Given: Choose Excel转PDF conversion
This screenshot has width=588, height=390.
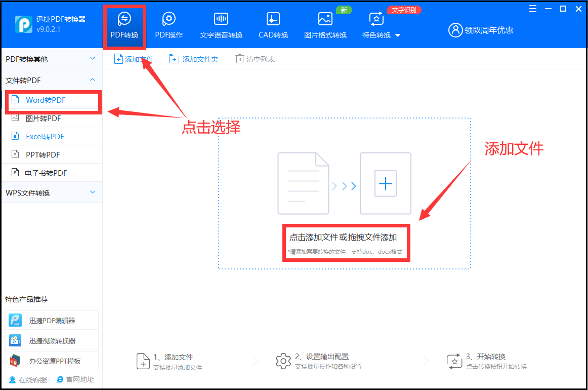Looking at the screenshot, I should (44, 136).
